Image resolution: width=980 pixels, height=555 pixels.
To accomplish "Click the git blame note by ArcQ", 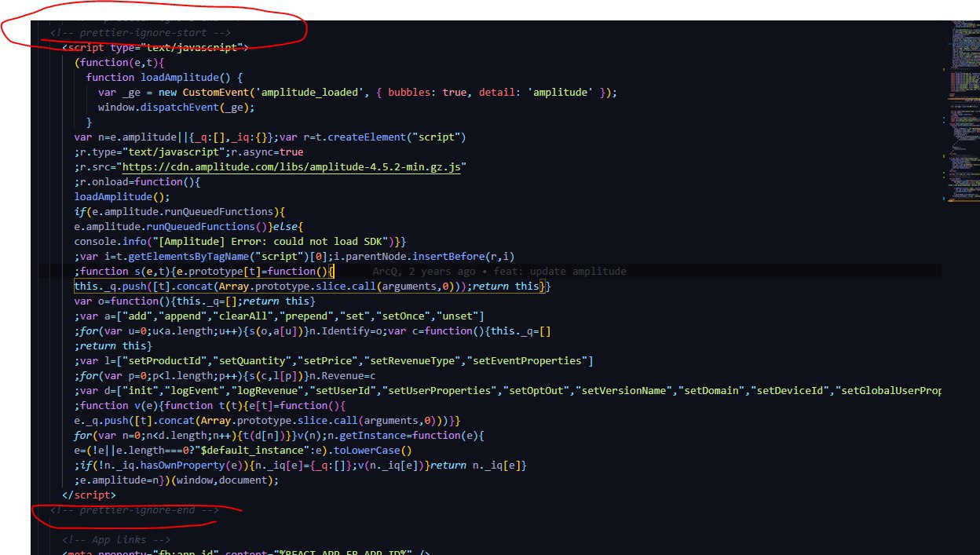I will pyautogui.click(x=499, y=271).
